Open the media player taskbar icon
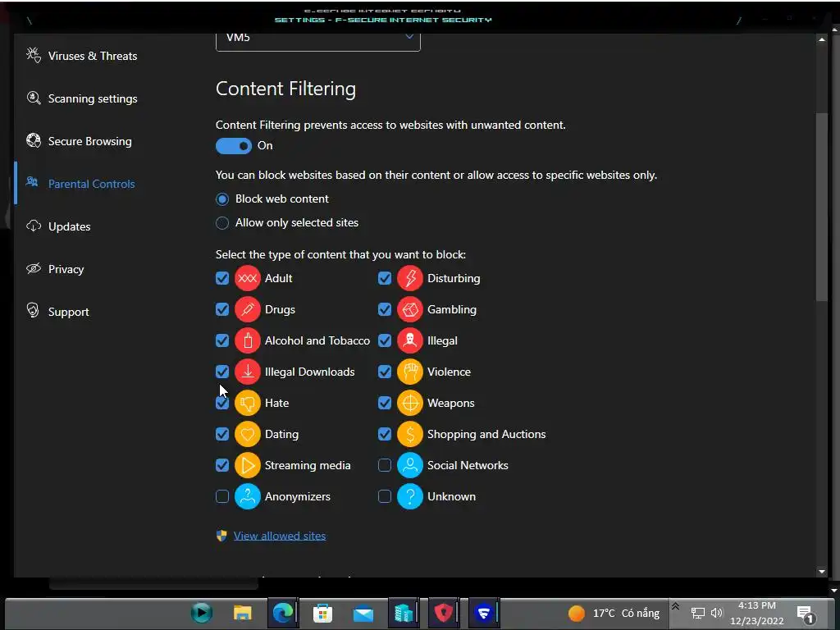The height and width of the screenshot is (630, 840). click(202, 612)
